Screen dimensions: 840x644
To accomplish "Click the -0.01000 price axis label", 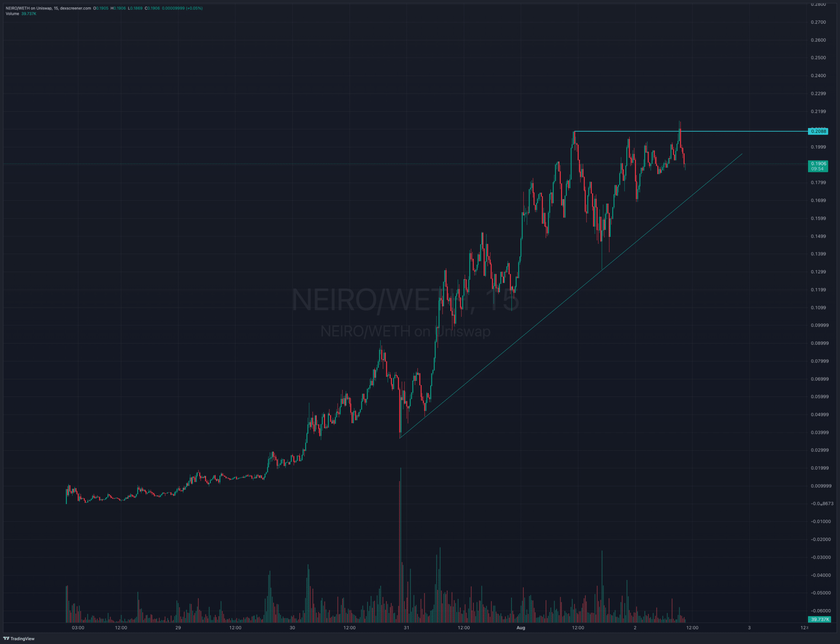I will pyautogui.click(x=821, y=521).
